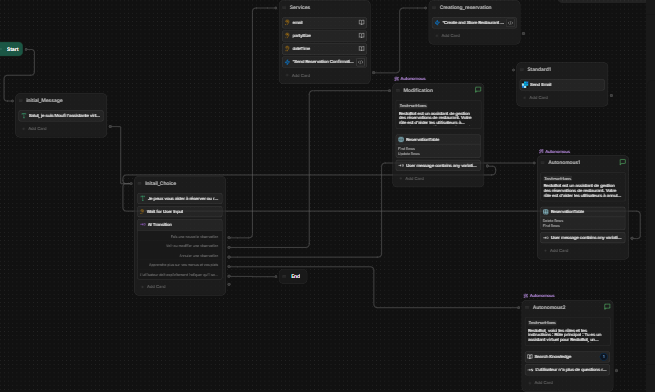Open the Instructions box in Autonomous1 node

(583, 187)
